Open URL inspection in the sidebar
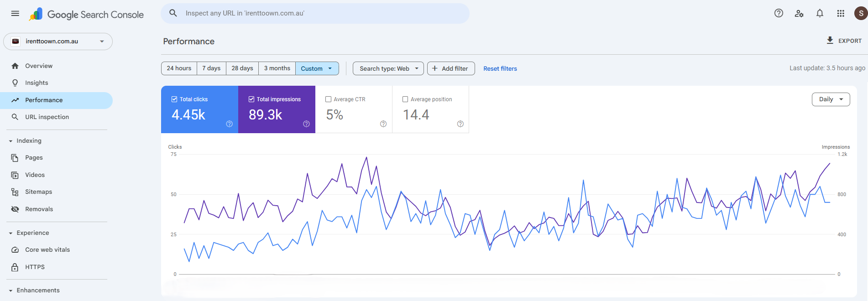This screenshot has height=301, width=868. (x=47, y=117)
